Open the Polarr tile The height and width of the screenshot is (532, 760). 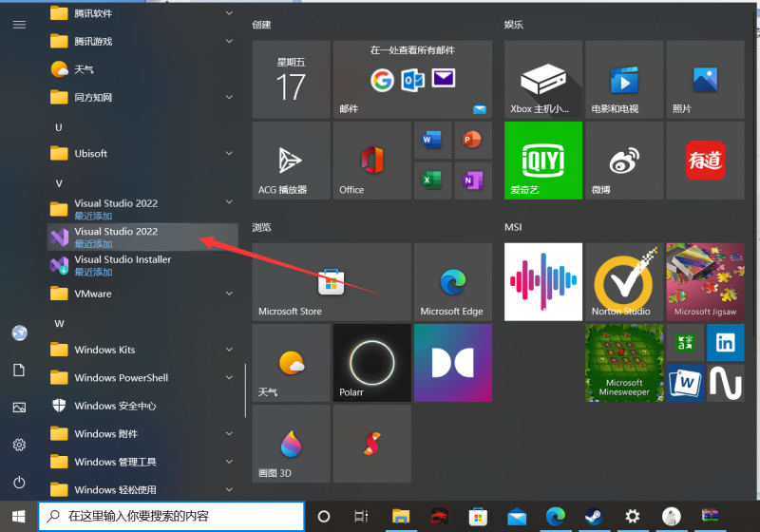point(371,362)
